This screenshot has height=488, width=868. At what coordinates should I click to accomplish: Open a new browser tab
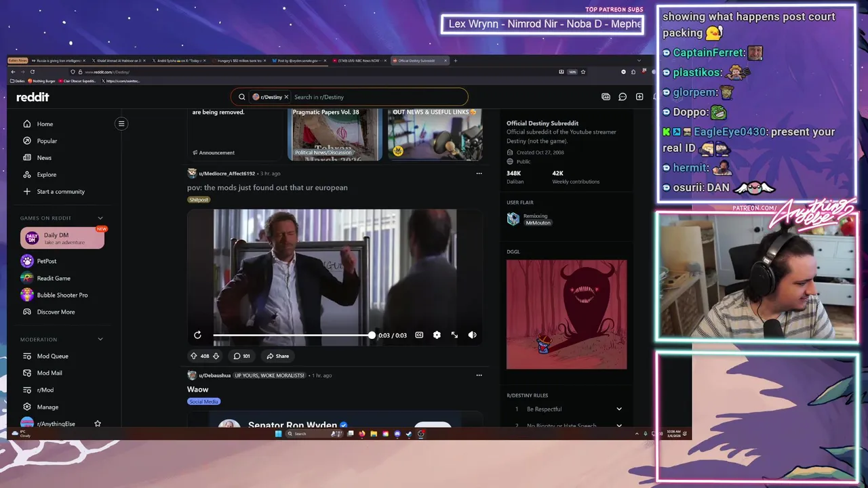click(x=456, y=60)
